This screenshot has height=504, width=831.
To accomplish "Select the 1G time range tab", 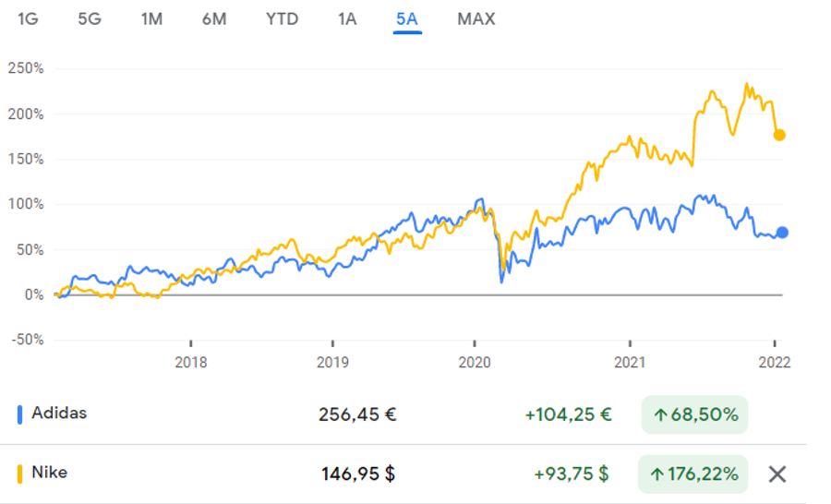I will pos(28,19).
